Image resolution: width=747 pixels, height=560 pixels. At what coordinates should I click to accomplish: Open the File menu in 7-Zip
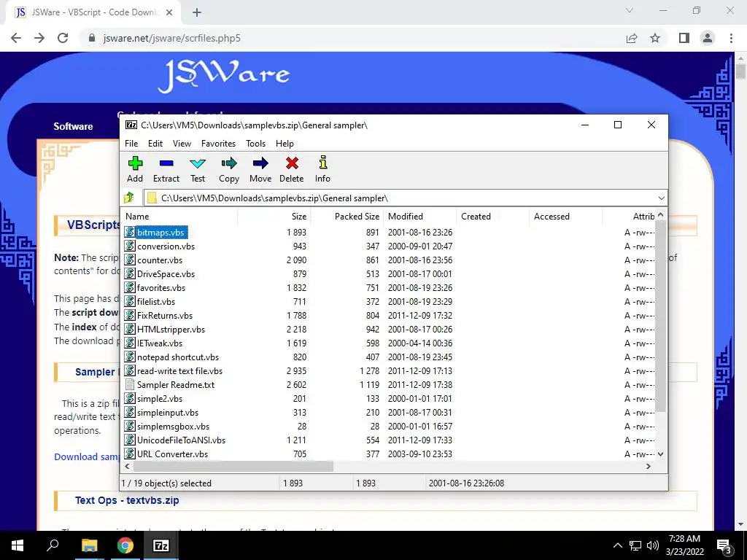131,144
